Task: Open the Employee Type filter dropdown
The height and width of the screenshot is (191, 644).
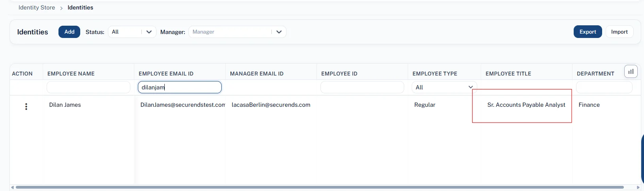Action: [x=444, y=87]
